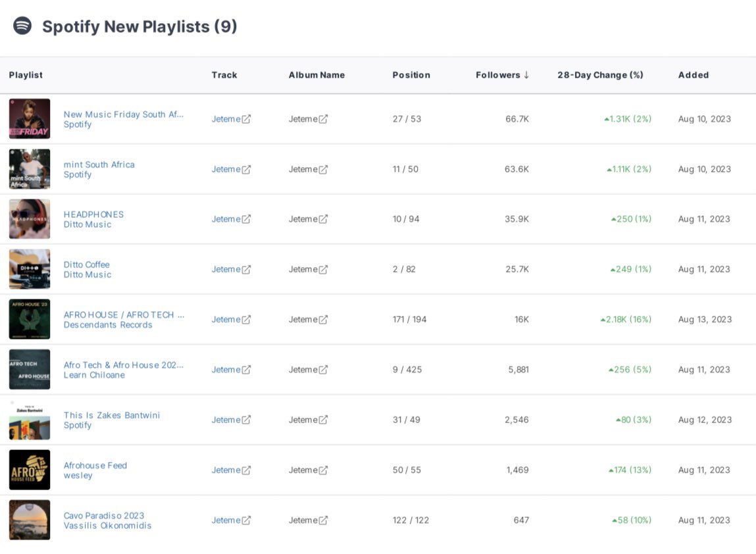Click New Music Friday playlist cover thumbnail
Screen dimensions: 756x554
click(x=30, y=118)
